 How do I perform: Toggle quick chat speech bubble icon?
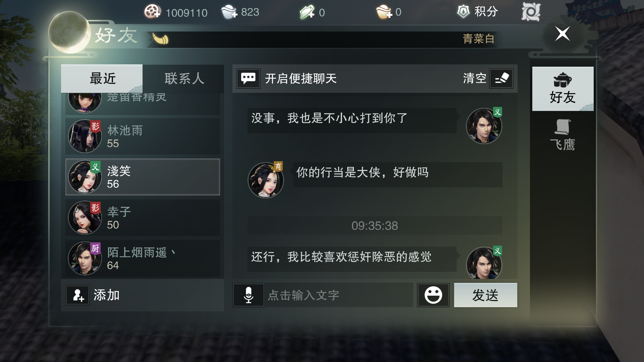click(248, 78)
